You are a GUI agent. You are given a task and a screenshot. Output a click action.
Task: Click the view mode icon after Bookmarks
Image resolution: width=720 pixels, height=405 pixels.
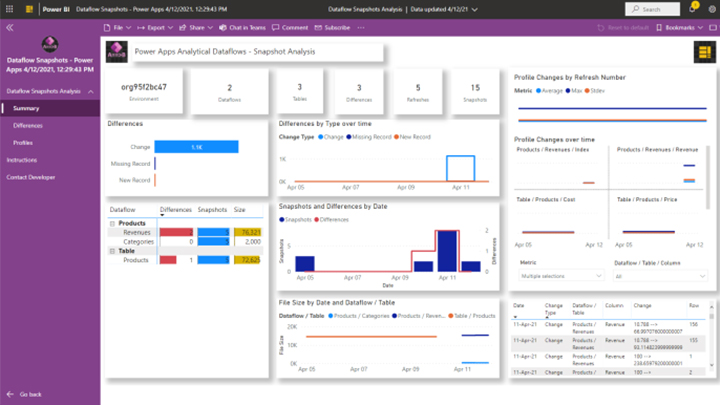tap(713, 28)
